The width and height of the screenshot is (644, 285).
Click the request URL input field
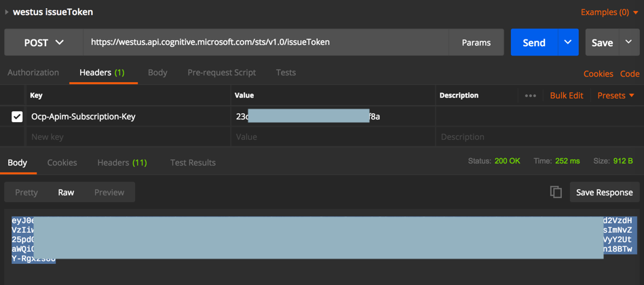[265, 42]
